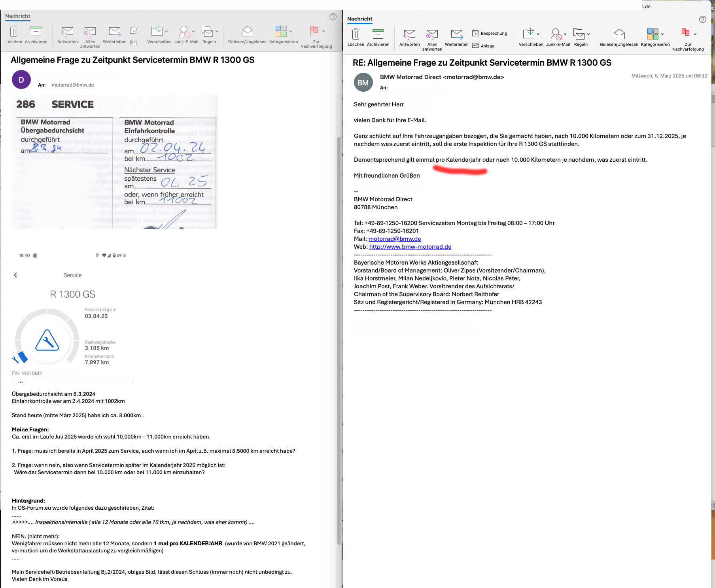Toggle Gelesen/Ungelesen in the left window
715x588 pixels.
coord(247,32)
